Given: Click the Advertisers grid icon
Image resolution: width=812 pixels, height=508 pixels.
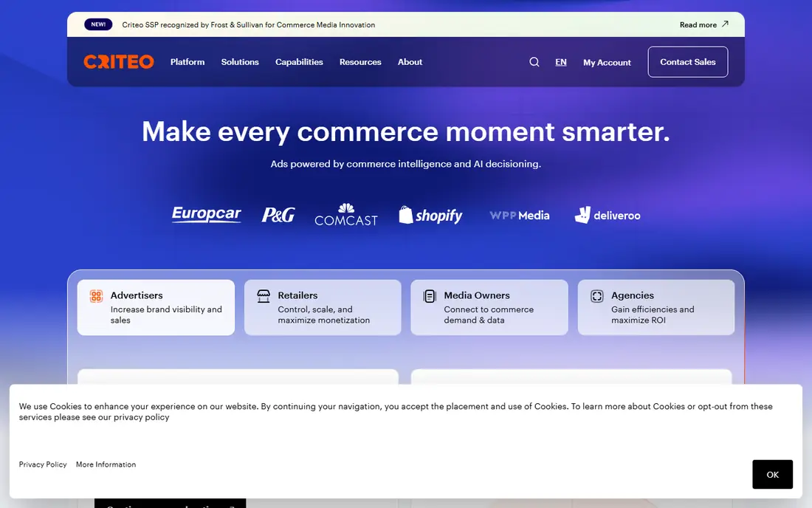Looking at the screenshot, I should tap(96, 296).
